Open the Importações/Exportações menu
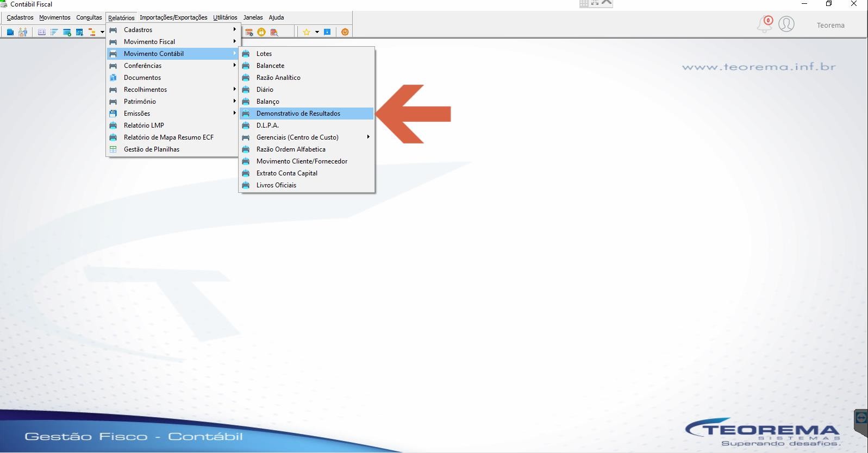Viewport: 868px width, 453px height. [x=173, y=17]
